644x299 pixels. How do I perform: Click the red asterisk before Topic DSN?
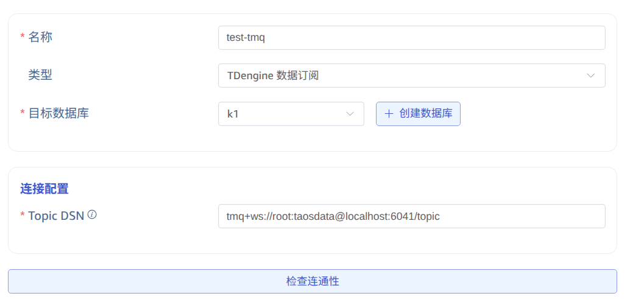pyautogui.click(x=23, y=217)
